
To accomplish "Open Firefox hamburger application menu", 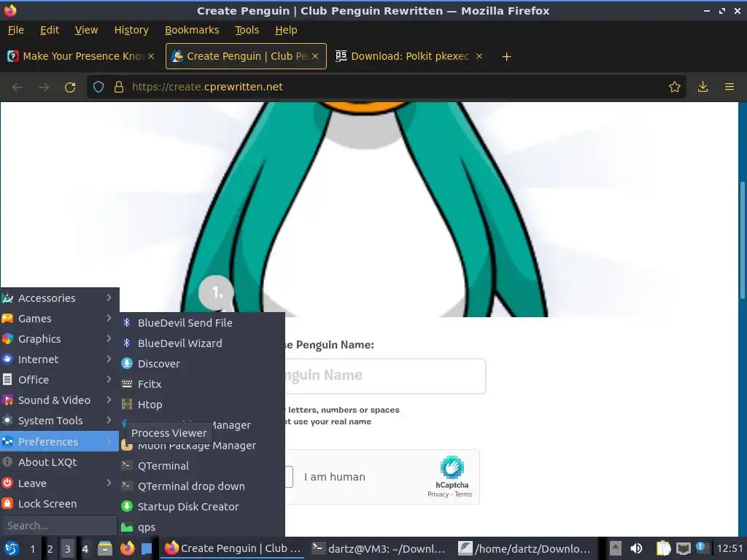I will coord(729,87).
